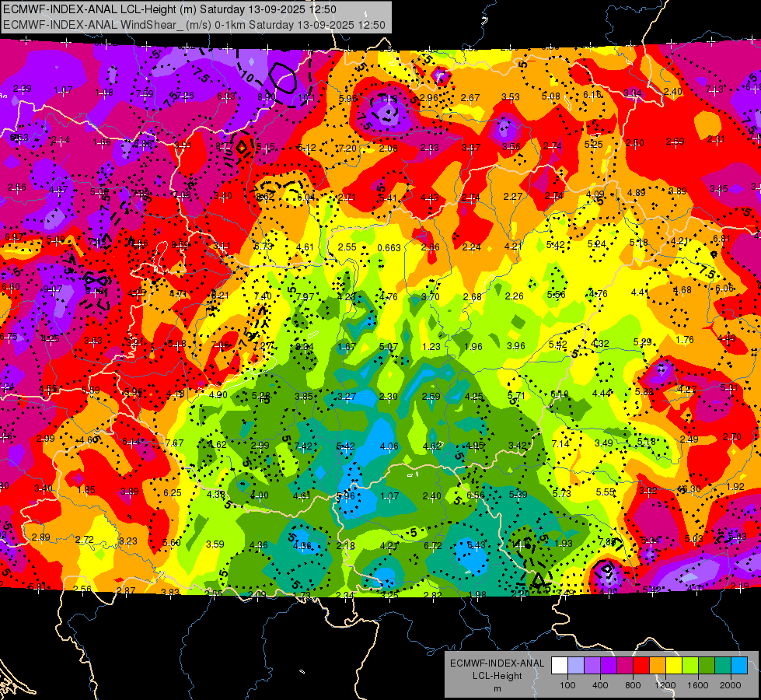
Task: Click the wind shear value 3.96
Action: (x=516, y=346)
